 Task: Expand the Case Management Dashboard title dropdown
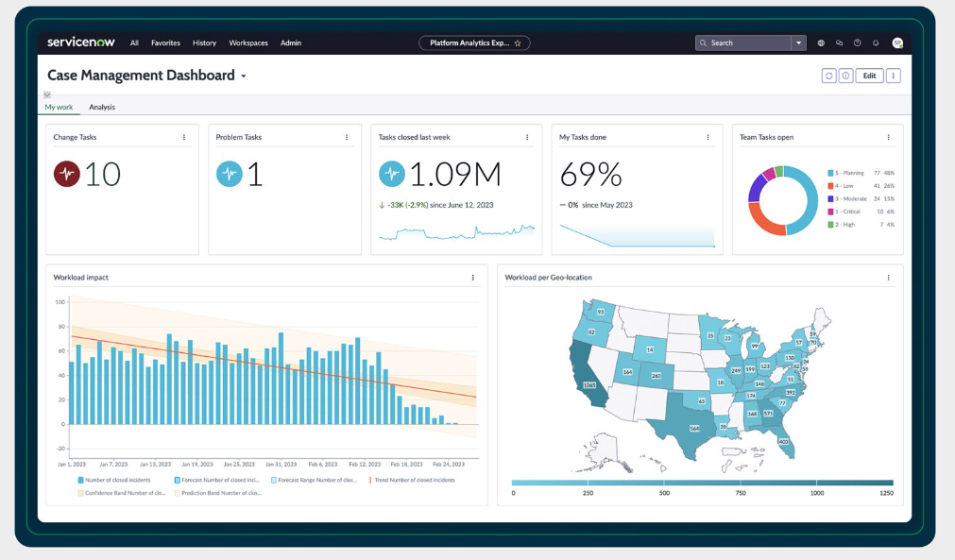click(244, 76)
